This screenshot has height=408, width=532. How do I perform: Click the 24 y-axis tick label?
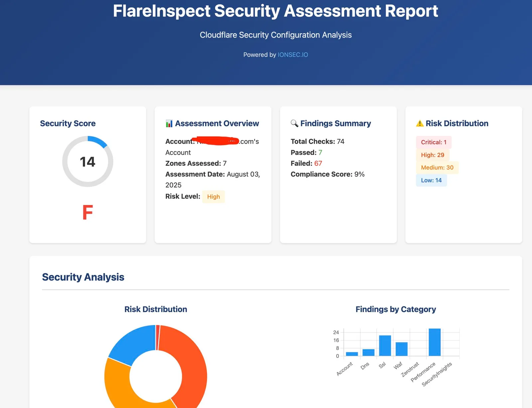tap(336, 332)
